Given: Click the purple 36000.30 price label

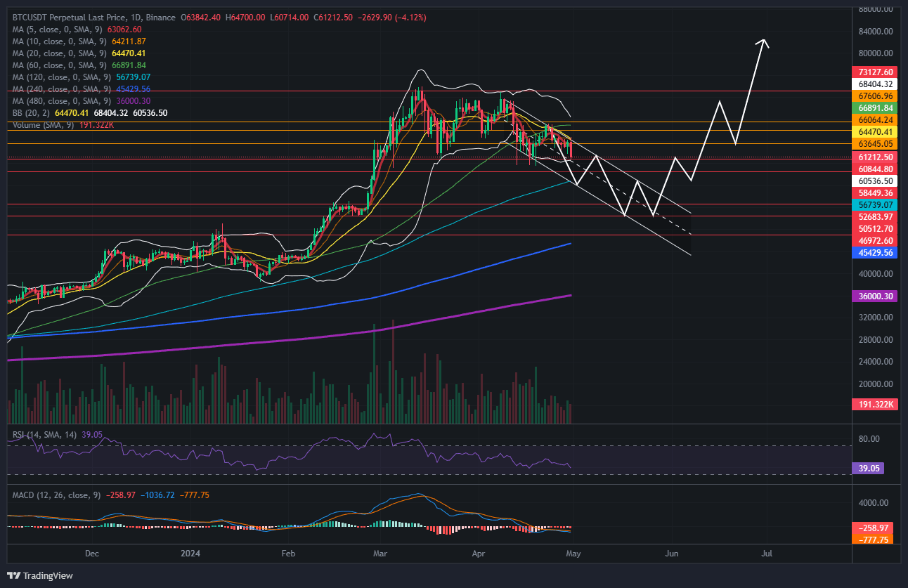Looking at the screenshot, I should point(875,296).
